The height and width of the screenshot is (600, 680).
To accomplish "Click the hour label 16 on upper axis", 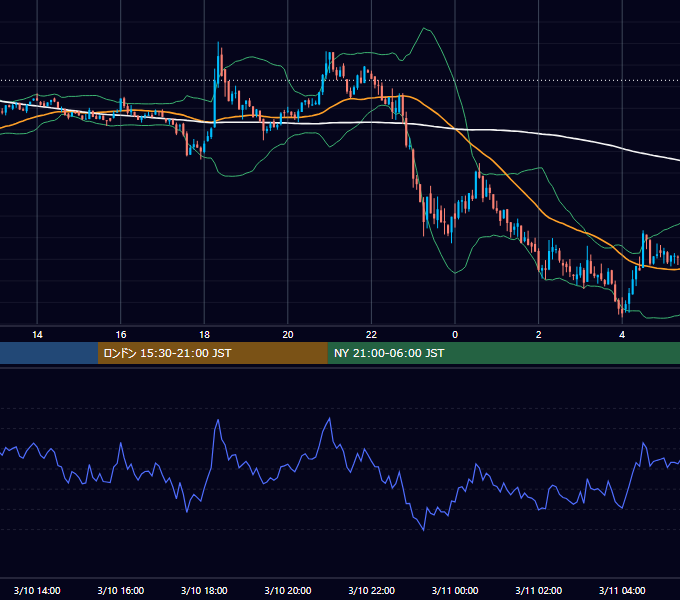I will click(x=121, y=335).
